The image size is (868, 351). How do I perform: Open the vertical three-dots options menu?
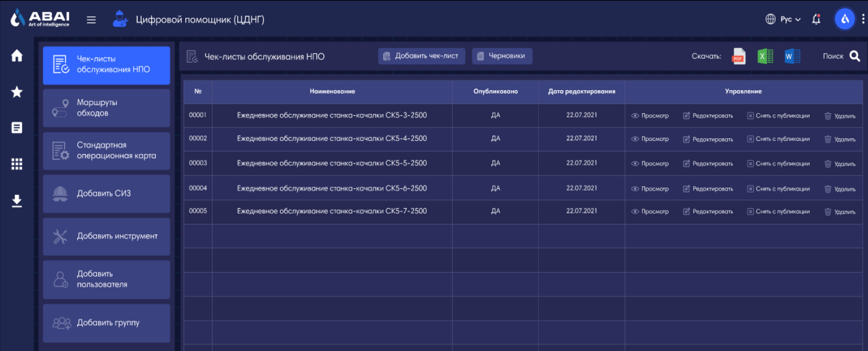(x=863, y=19)
